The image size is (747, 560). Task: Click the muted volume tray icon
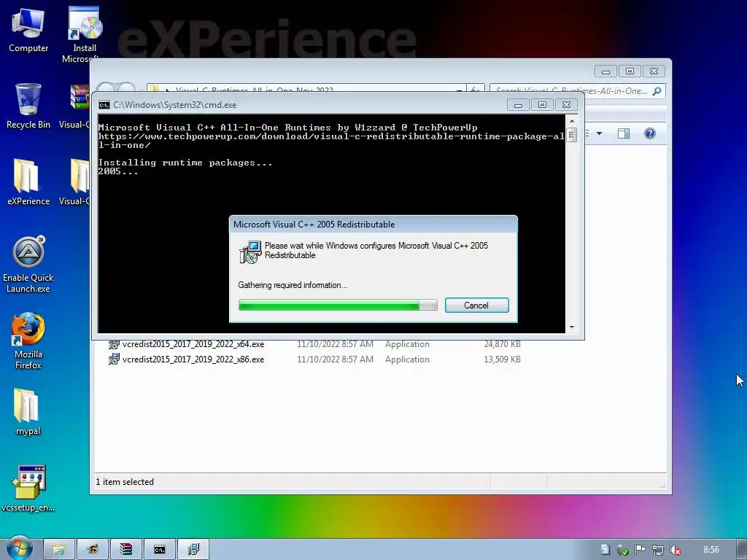point(675,550)
